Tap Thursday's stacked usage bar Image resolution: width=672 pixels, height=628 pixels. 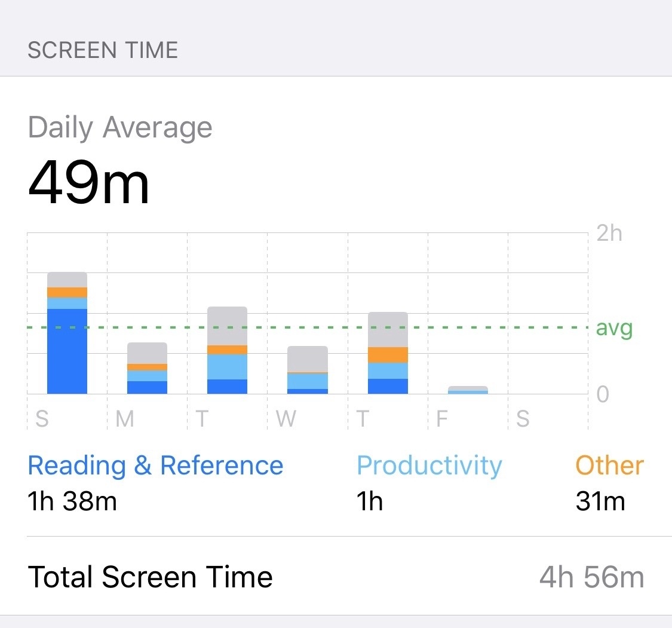[388, 353]
